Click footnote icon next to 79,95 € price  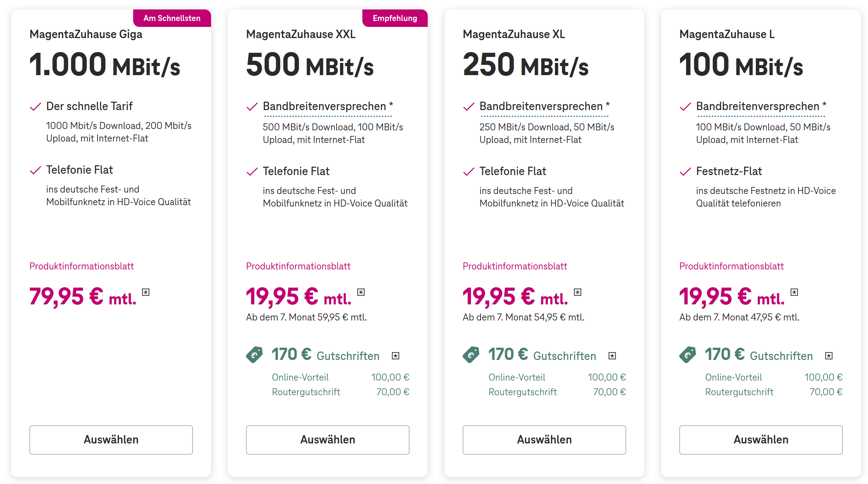pos(146,292)
